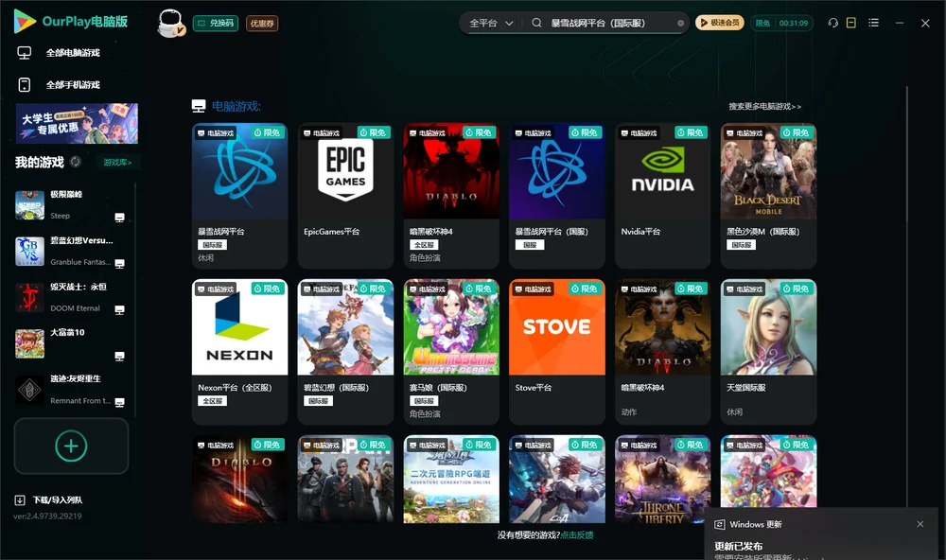Image resolution: width=946 pixels, height=560 pixels.
Task: Click 全区服 tag under Nexon平台
Action: [x=212, y=401]
